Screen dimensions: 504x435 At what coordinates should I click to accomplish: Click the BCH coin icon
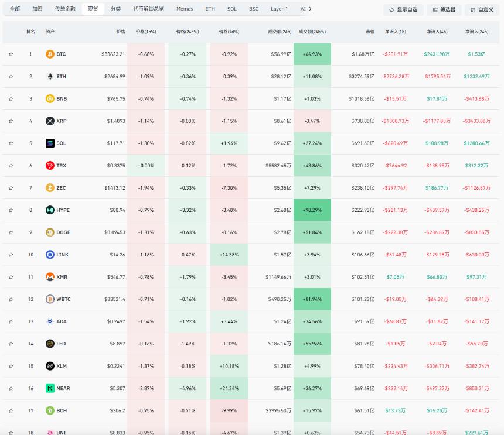[50, 410]
